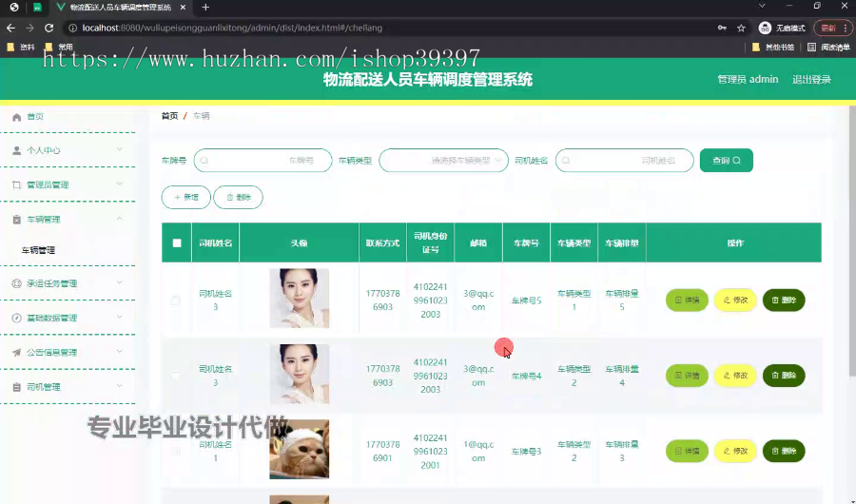Click the clipboard icon beside 车辆管理 parent menu
The width and height of the screenshot is (856, 504).
tap(17, 220)
